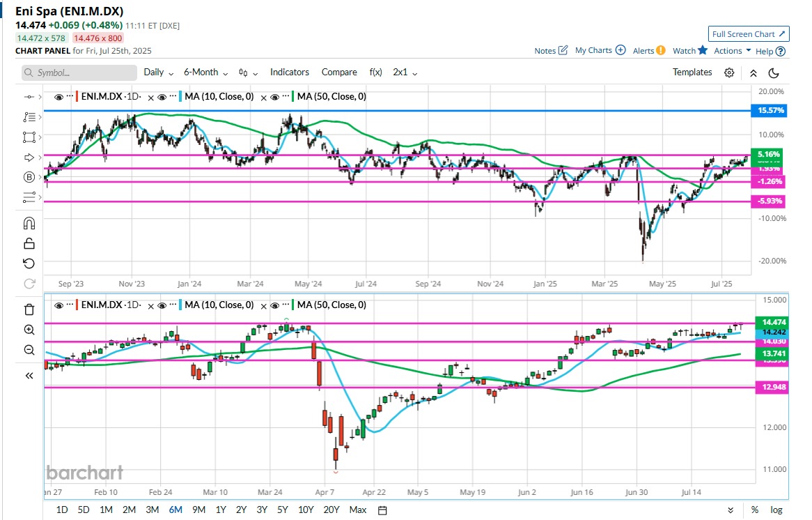Select the 1M time range
Screen dimensions: 812x520
(x=106, y=510)
